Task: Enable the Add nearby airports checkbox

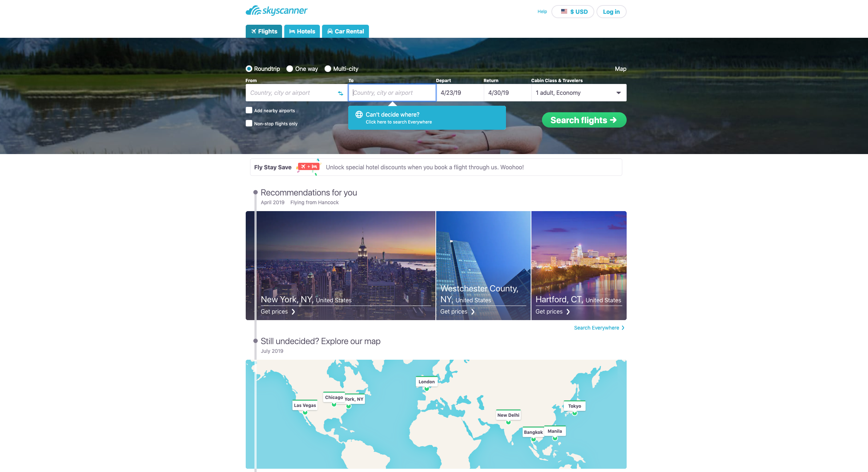Action: coord(249,110)
